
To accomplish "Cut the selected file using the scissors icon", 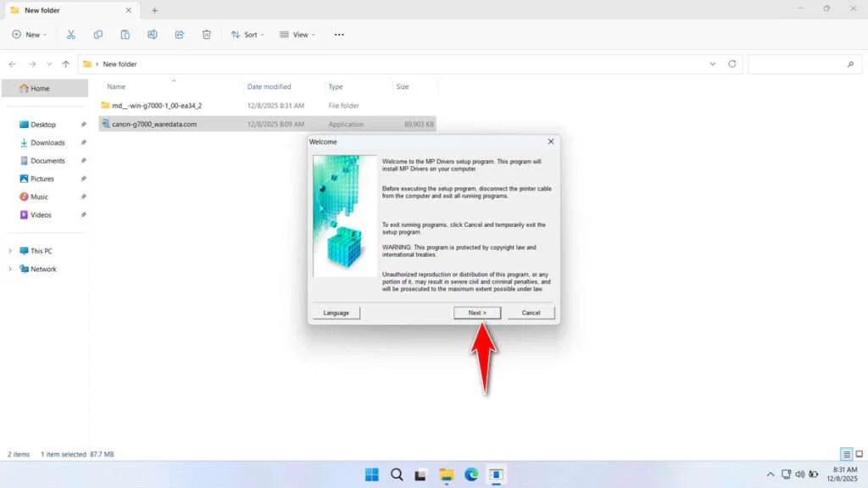I will tap(71, 34).
